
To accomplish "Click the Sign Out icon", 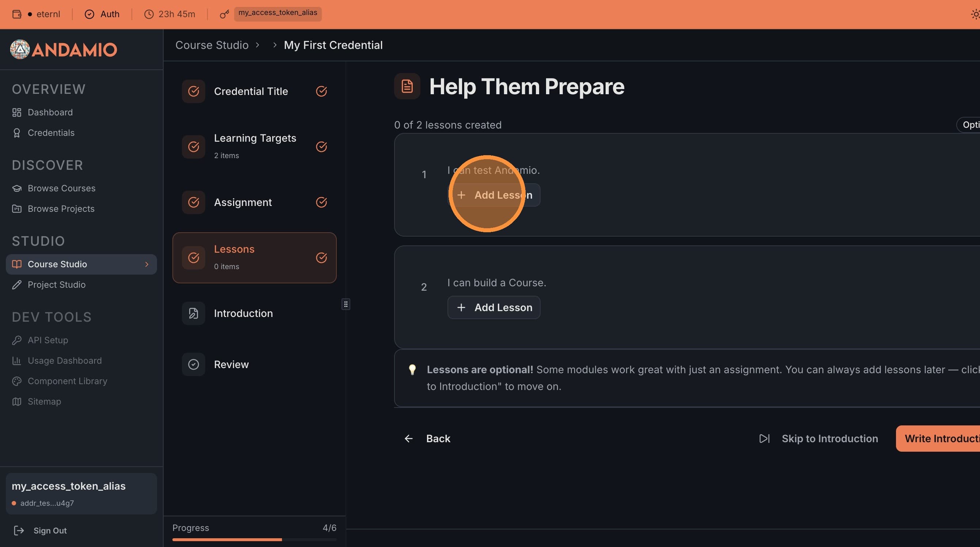I will (19, 530).
